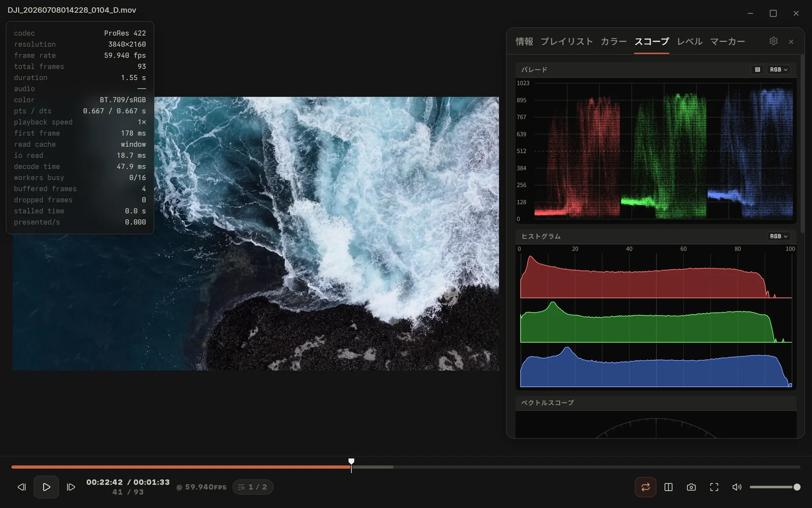Viewport: 812px width, 508px height.
Task: Toggle parade display mode icon
Action: coord(757,70)
